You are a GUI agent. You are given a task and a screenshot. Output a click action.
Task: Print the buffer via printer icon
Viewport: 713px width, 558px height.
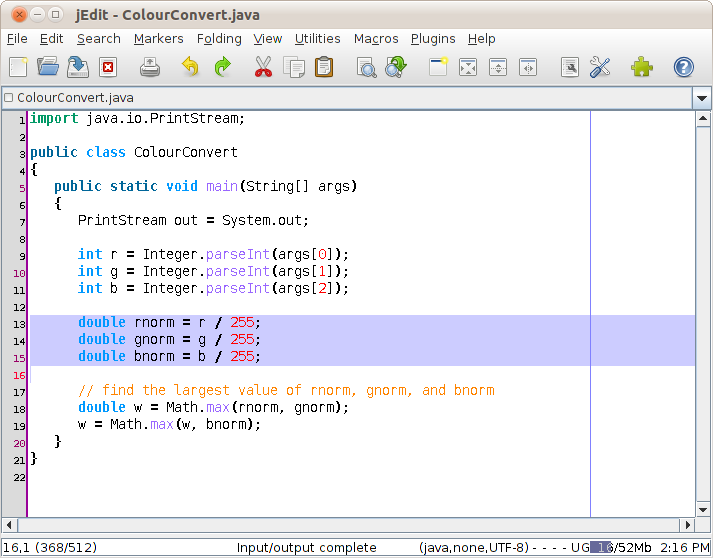click(150, 67)
